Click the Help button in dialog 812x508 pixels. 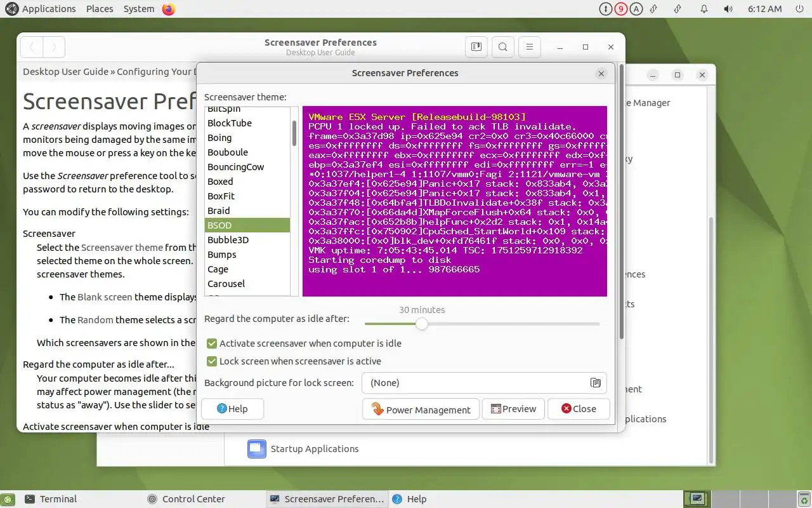(x=232, y=409)
